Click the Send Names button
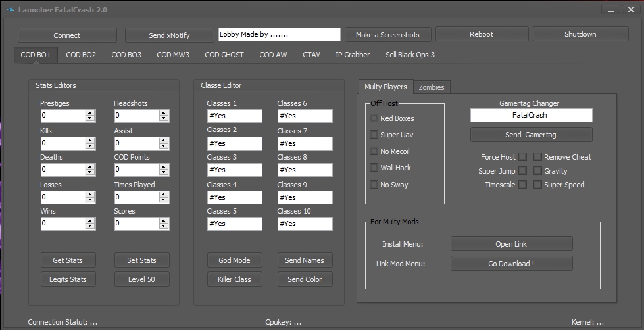 tap(305, 260)
